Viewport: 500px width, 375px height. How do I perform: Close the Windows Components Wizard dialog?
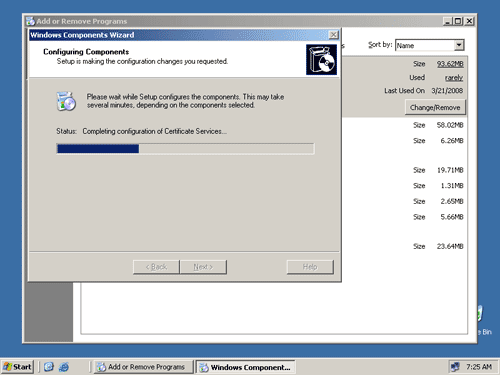tap(333, 35)
